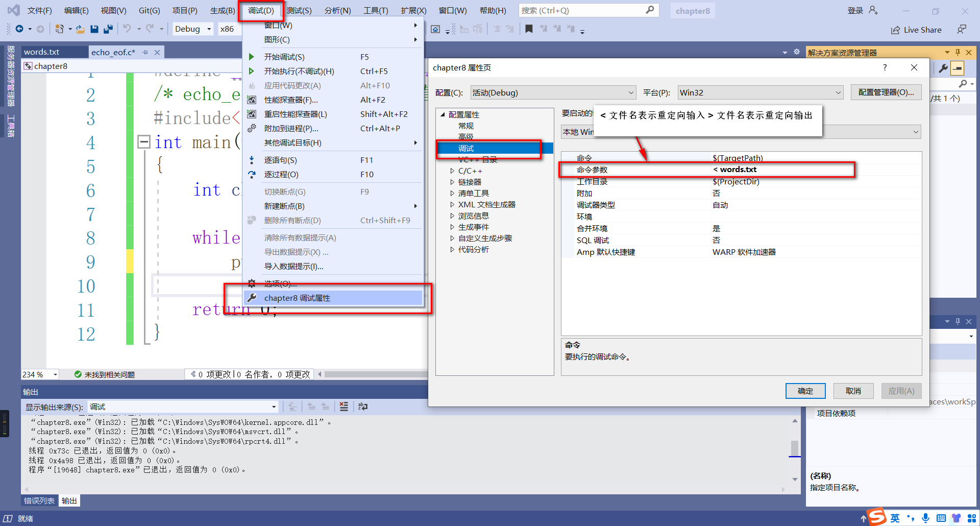Open the x86 platform dropdown
This screenshot has width=980, height=526.
click(x=228, y=29)
